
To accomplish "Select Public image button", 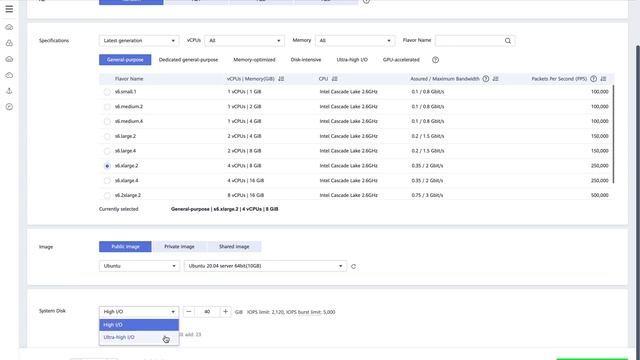I will coord(125,247).
